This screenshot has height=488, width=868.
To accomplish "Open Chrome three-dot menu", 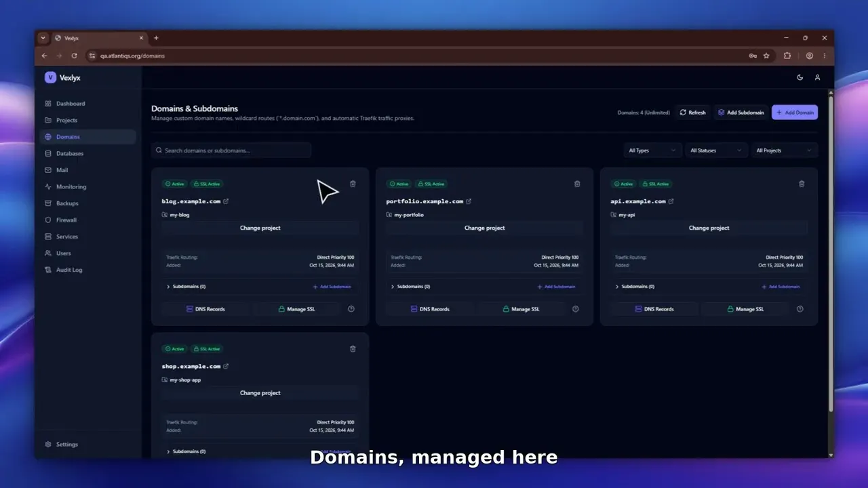I will (x=825, y=56).
